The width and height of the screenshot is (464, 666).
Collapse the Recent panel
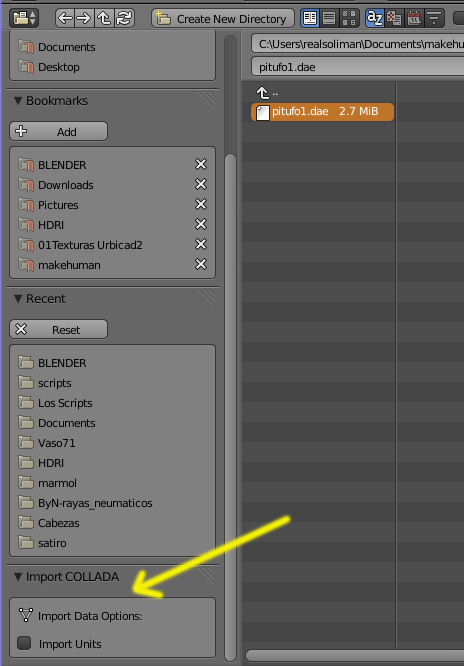click(x=18, y=299)
